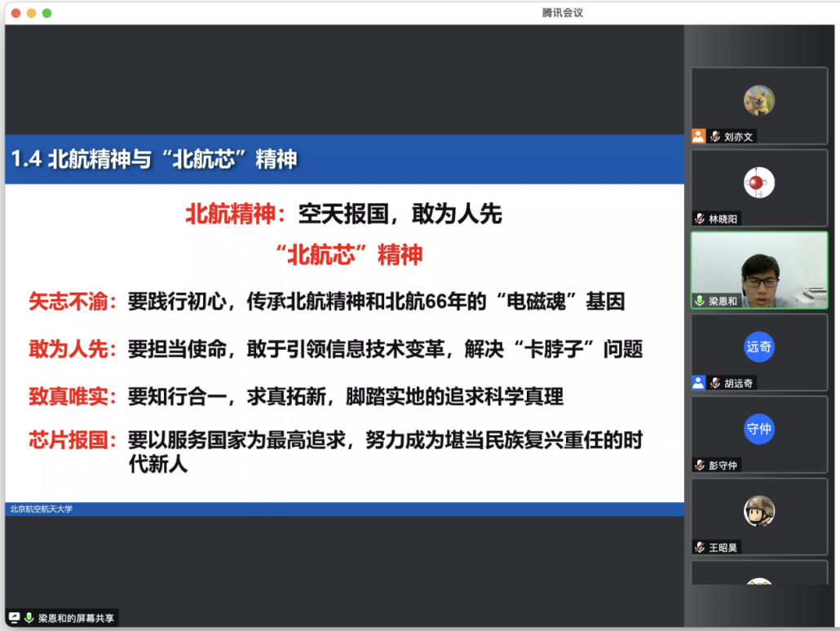The width and height of the screenshot is (840, 631).
Task: Click the blue 远奇 avatar circle
Action: coord(759,346)
